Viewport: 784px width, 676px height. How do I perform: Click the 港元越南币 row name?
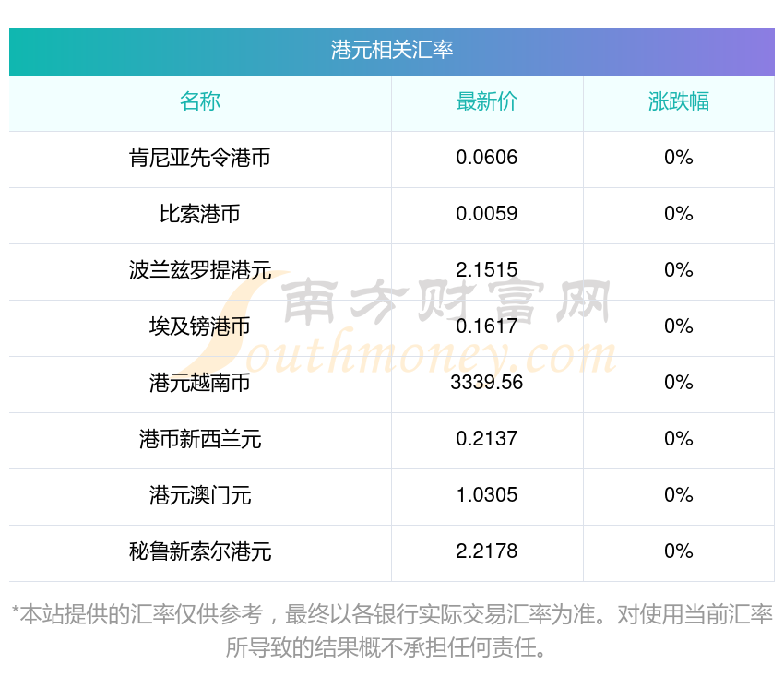[x=200, y=383]
